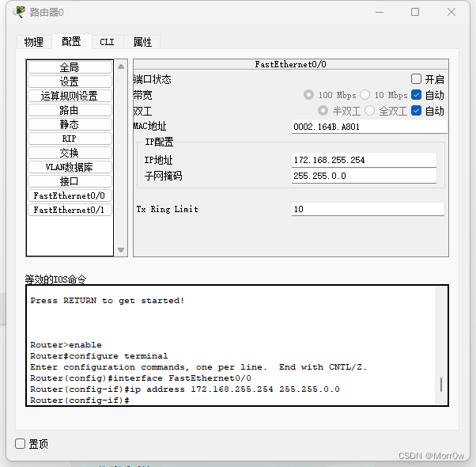Viewport: 476px width, 467px height.
Task: Click the Packet Tracer router window icon
Action: [x=19, y=12]
